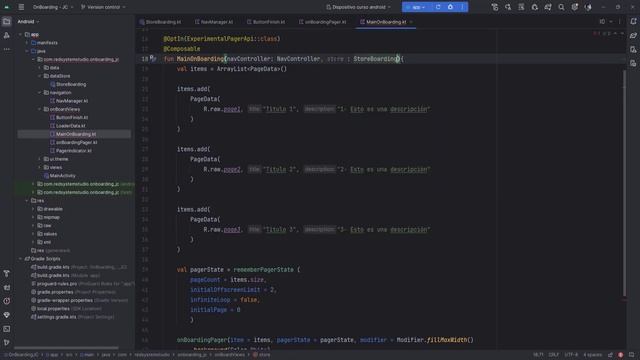
Task: Switch to StoreBoarding.kt tab
Action: pos(160,22)
